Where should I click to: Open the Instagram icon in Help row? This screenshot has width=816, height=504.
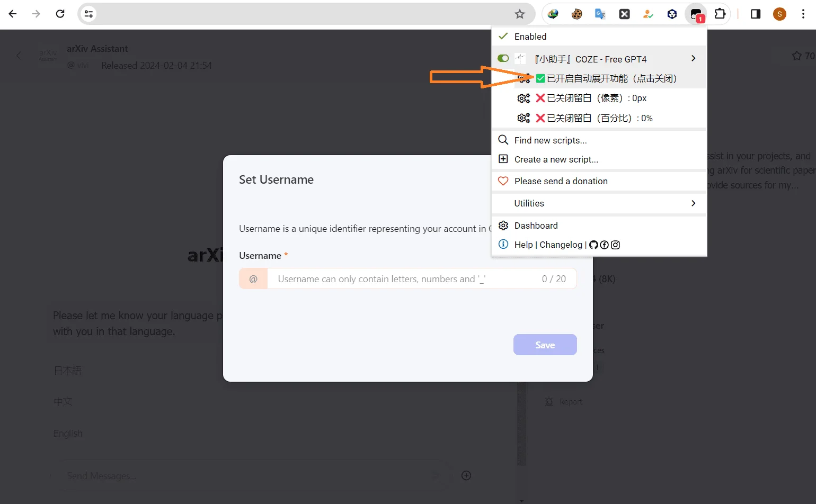(615, 245)
